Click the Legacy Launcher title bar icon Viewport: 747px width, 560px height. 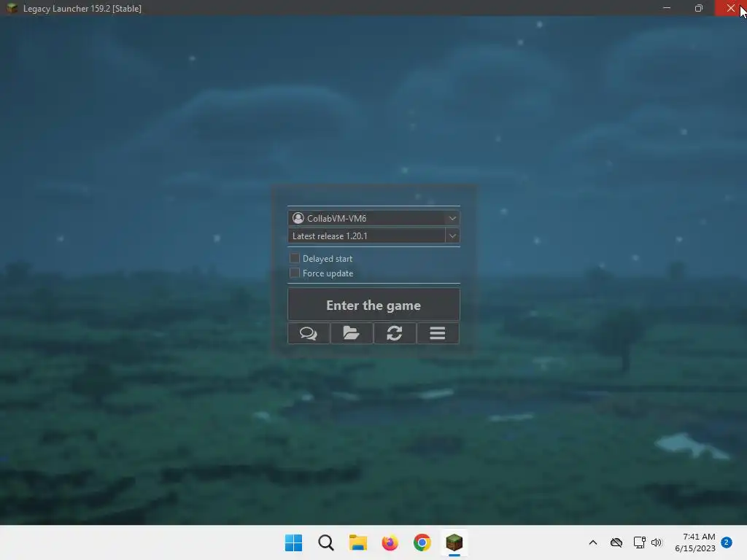tap(12, 8)
